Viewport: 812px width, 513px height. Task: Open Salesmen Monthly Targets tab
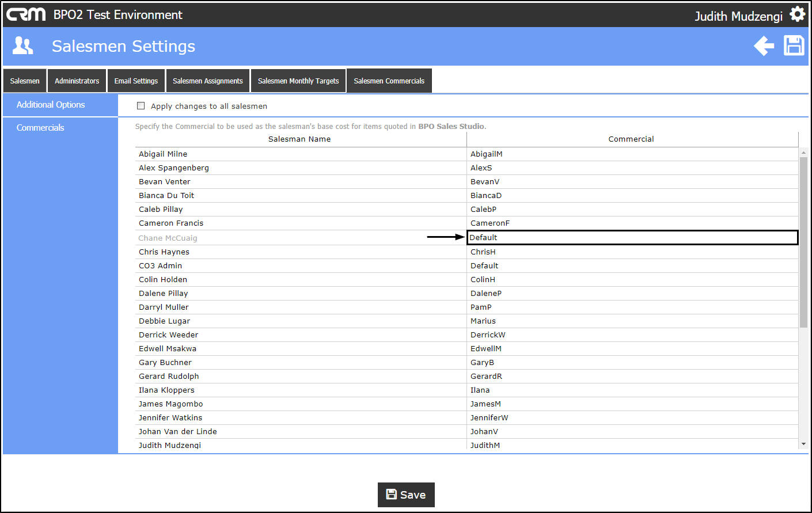click(298, 81)
